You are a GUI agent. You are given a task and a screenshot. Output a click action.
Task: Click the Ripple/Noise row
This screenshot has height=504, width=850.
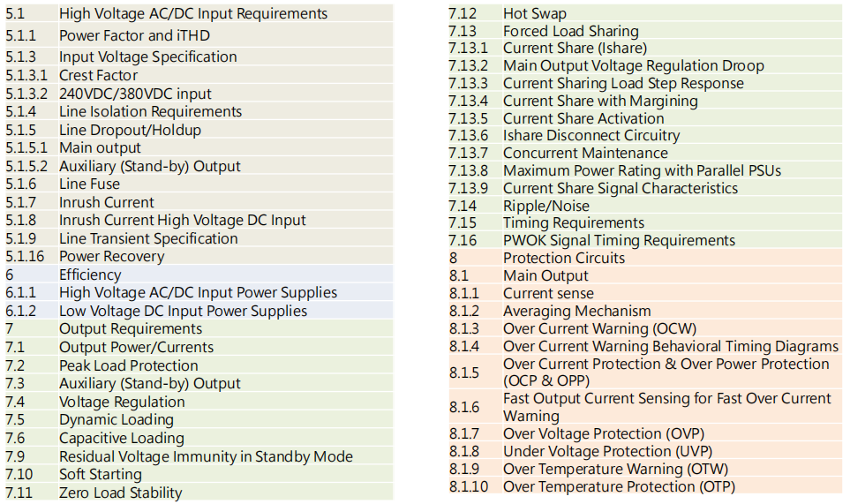(x=645, y=206)
